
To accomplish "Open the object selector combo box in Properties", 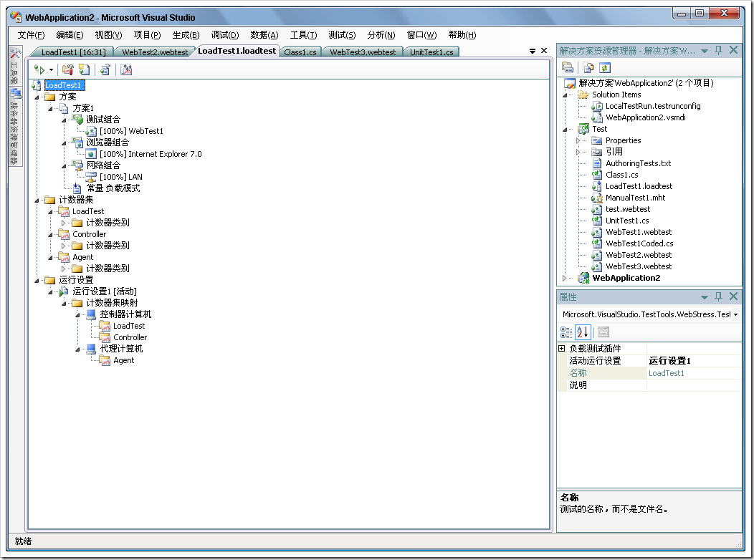I will point(735,314).
